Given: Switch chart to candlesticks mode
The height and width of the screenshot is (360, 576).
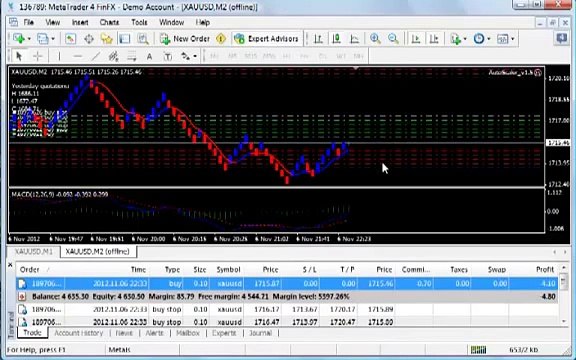Looking at the screenshot, I should click(336, 38).
